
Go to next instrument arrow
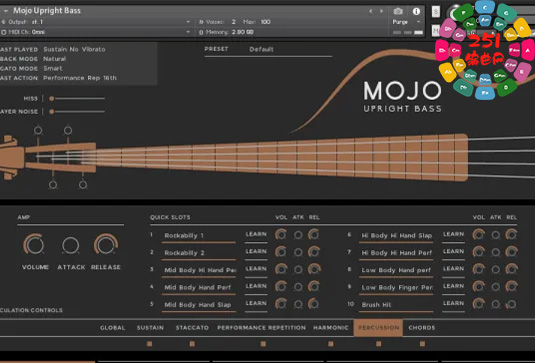(381, 11)
